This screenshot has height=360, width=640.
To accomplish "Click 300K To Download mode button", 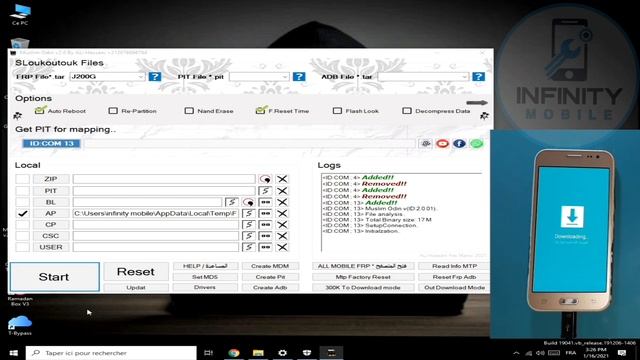I will [363, 287].
